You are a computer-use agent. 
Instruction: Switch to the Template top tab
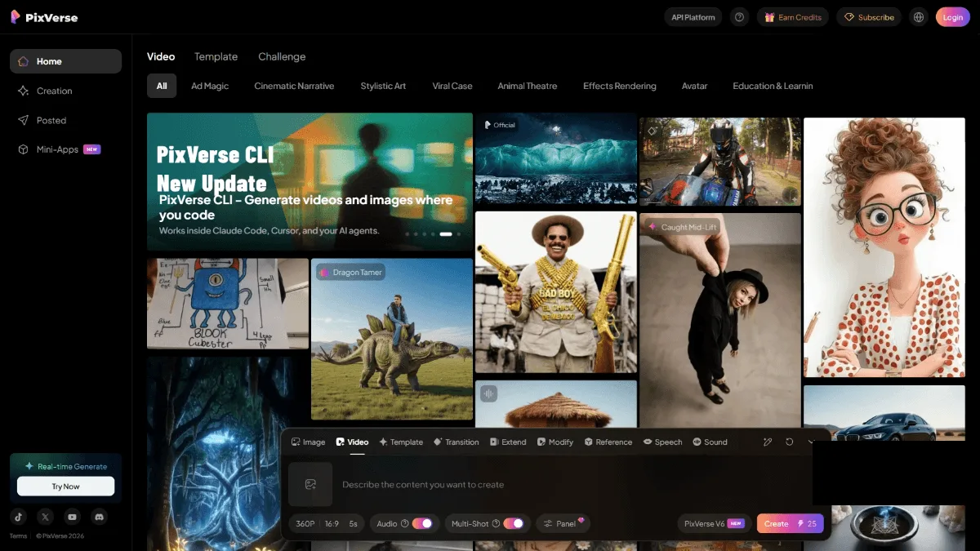click(216, 56)
